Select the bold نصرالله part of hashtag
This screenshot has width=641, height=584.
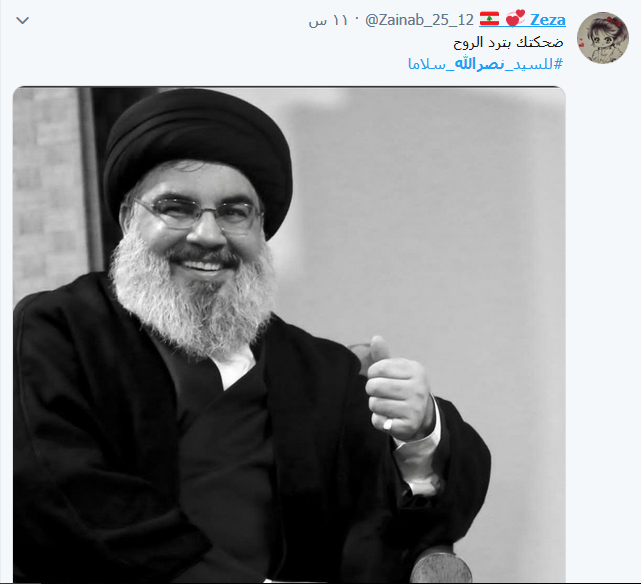coord(479,64)
